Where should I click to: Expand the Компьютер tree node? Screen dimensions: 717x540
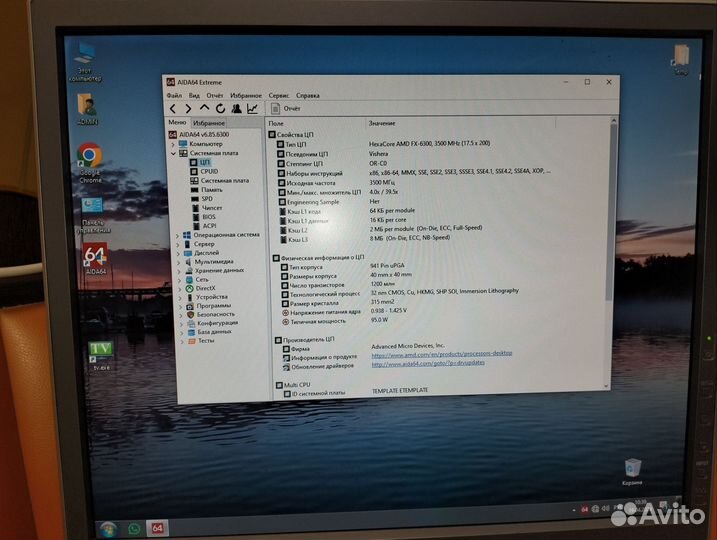click(173, 144)
